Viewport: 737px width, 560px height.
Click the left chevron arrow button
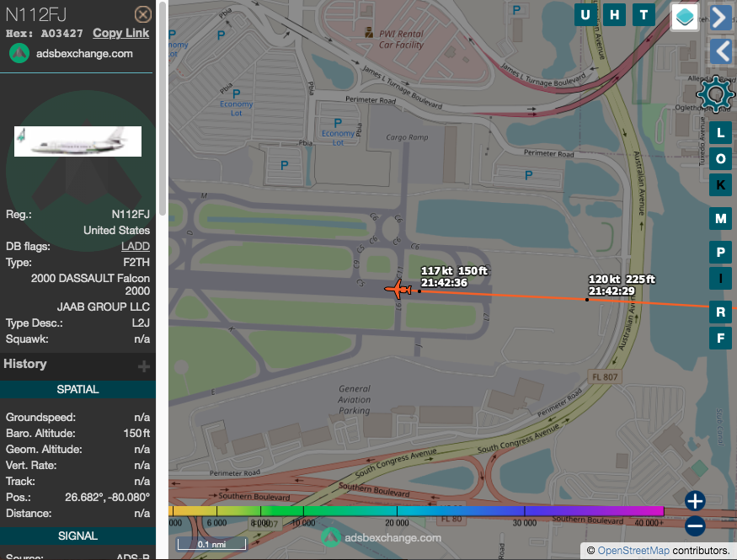(x=719, y=51)
